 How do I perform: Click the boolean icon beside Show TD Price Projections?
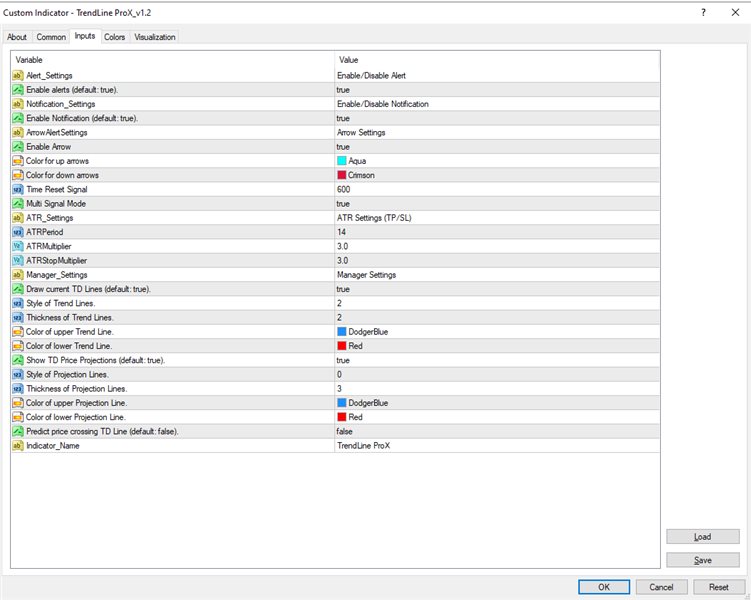point(18,360)
